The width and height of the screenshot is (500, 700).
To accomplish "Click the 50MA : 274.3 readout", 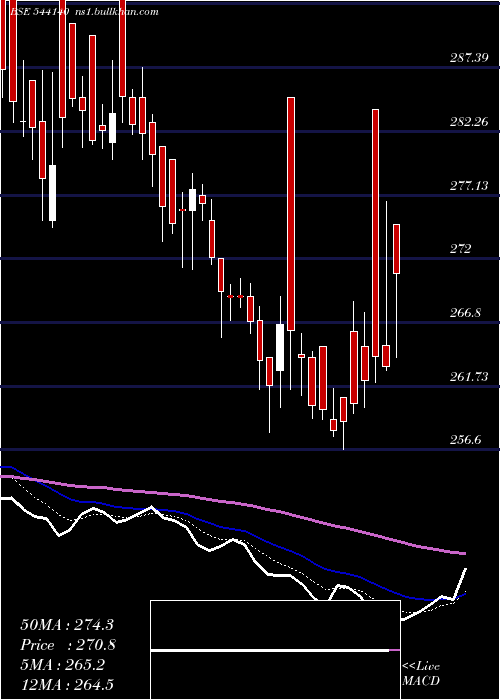I will point(67,625).
